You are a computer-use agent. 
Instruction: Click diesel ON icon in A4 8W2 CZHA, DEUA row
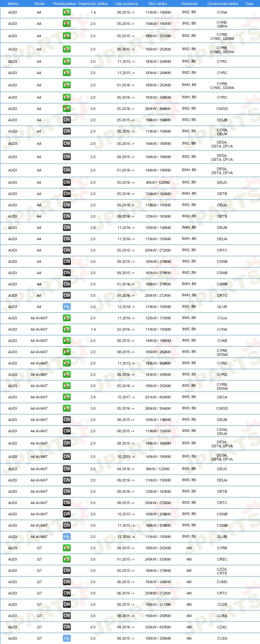click(x=67, y=131)
